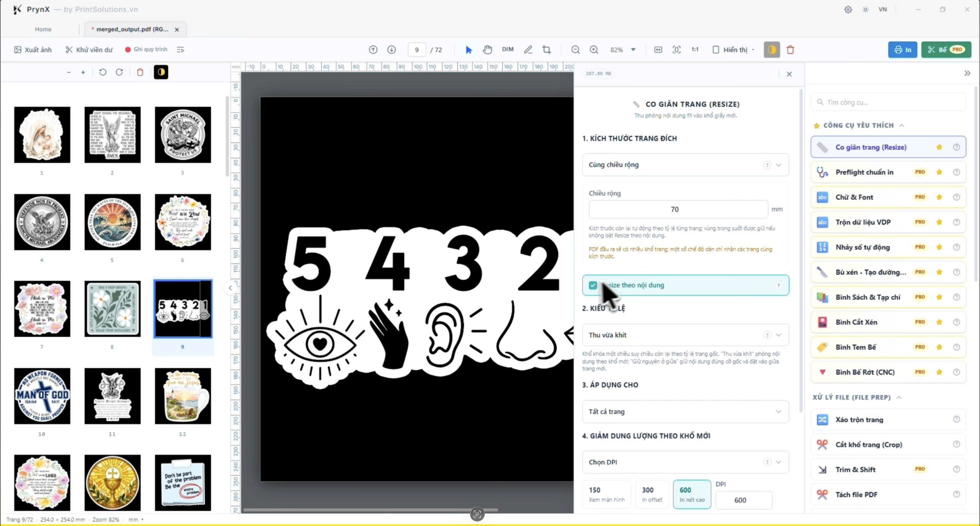Click the DPI value input field
The width and height of the screenshot is (980, 526).
point(743,500)
